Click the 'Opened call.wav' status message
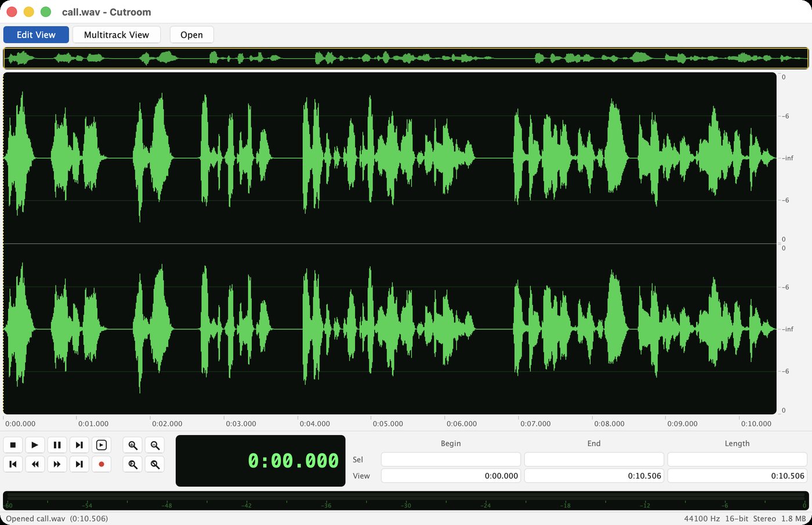This screenshot has height=525, width=812. pyautogui.click(x=57, y=519)
